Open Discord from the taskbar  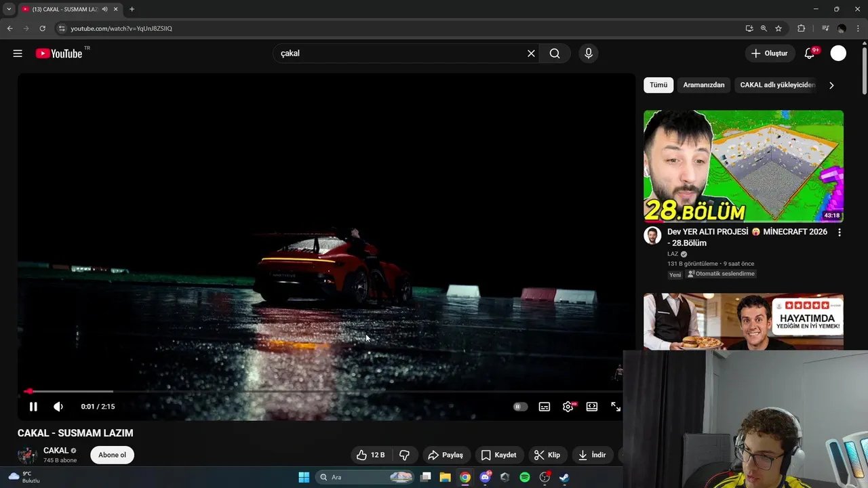[485, 477]
